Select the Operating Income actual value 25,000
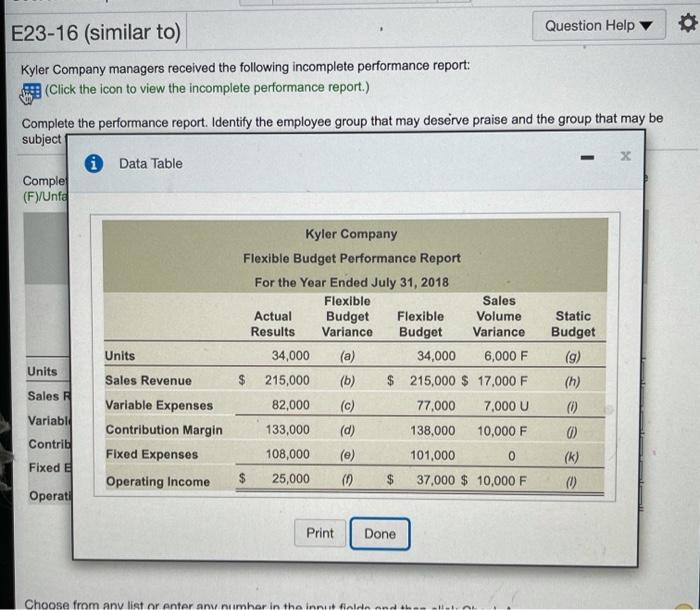The height and width of the screenshot is (610, 700). 291,479
